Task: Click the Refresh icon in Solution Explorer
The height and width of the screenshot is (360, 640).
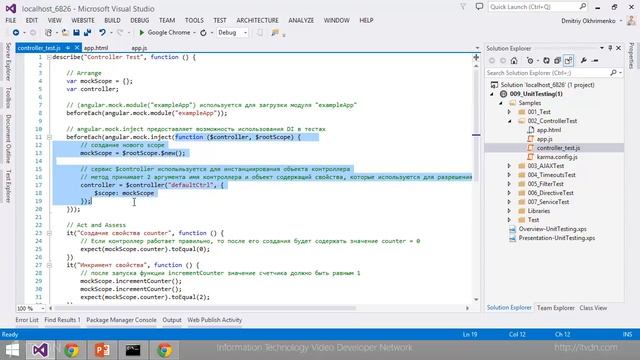Action: tap(546, 60)
